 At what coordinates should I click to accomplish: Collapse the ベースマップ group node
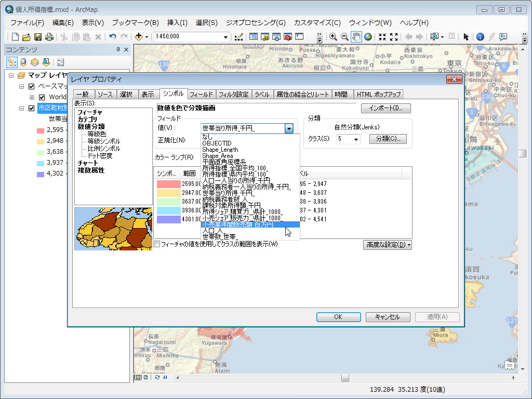pos(21,87)
